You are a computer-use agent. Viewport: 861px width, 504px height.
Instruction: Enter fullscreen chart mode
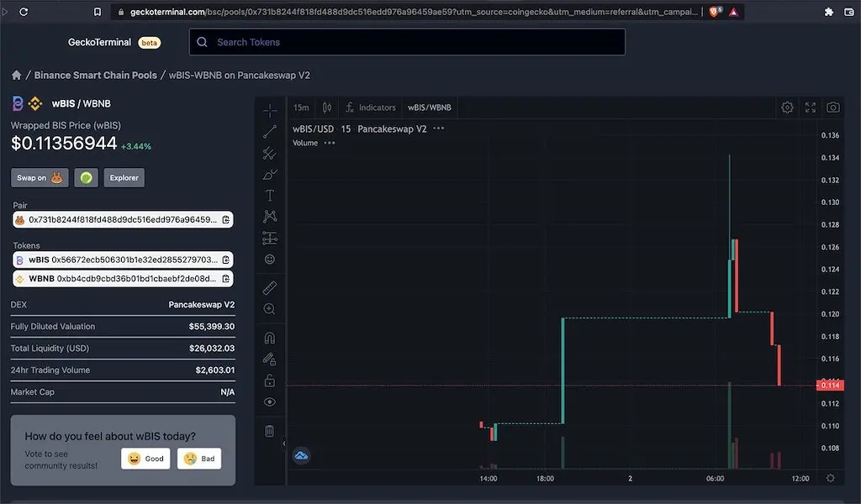811,108
